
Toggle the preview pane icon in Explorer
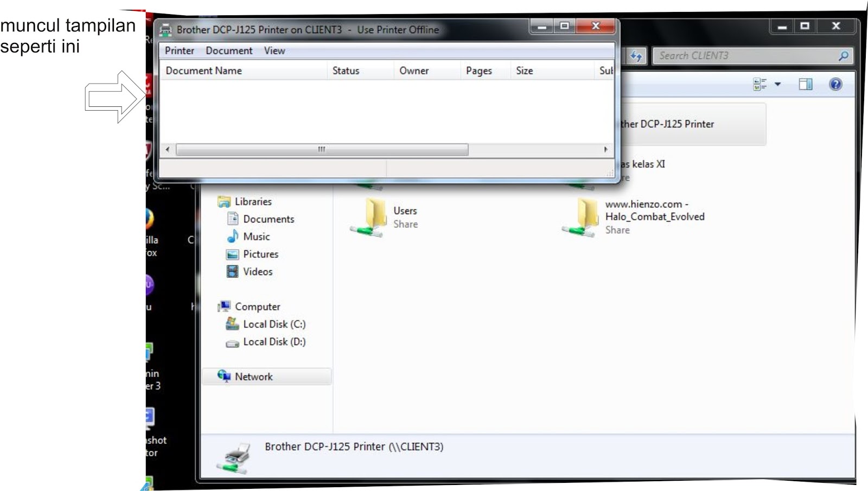point(806,84)
